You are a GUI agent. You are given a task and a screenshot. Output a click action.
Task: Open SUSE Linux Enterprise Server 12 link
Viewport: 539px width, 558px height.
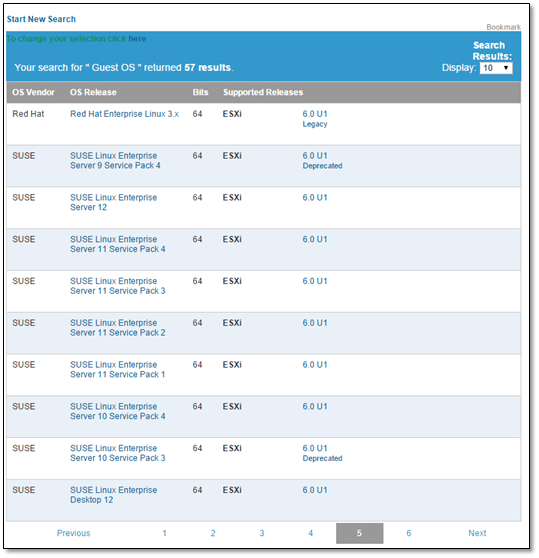click(x=113, y=202)
